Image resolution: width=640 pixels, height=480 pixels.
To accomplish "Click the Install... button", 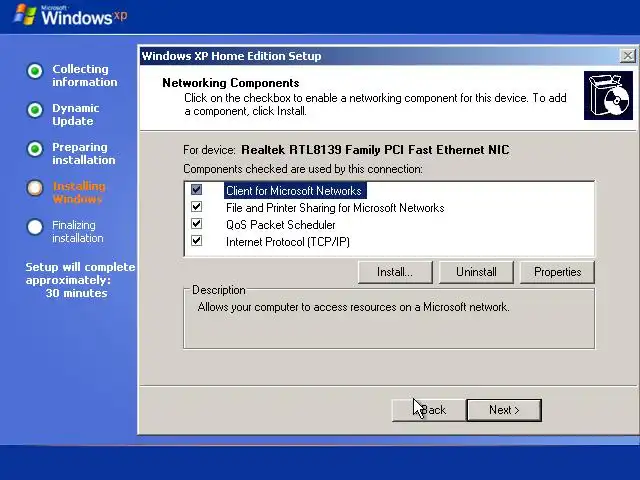I will tap(395, 272).
